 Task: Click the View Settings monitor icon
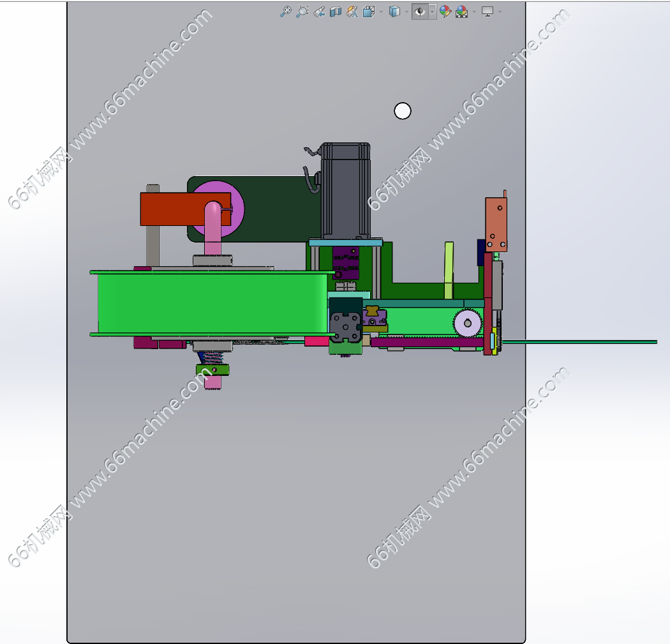coord(488,11)
